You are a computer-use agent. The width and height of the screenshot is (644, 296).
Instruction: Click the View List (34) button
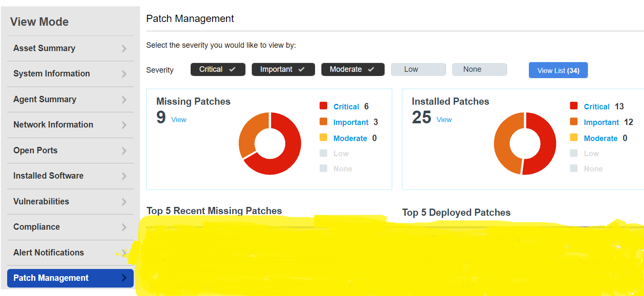click(558, 71)
